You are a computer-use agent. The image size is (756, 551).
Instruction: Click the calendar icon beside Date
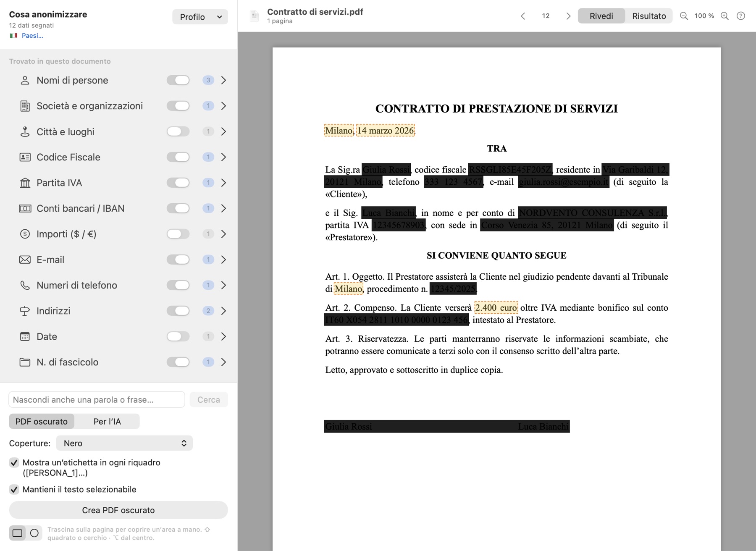pyautogui.click(x=25, y=336)
